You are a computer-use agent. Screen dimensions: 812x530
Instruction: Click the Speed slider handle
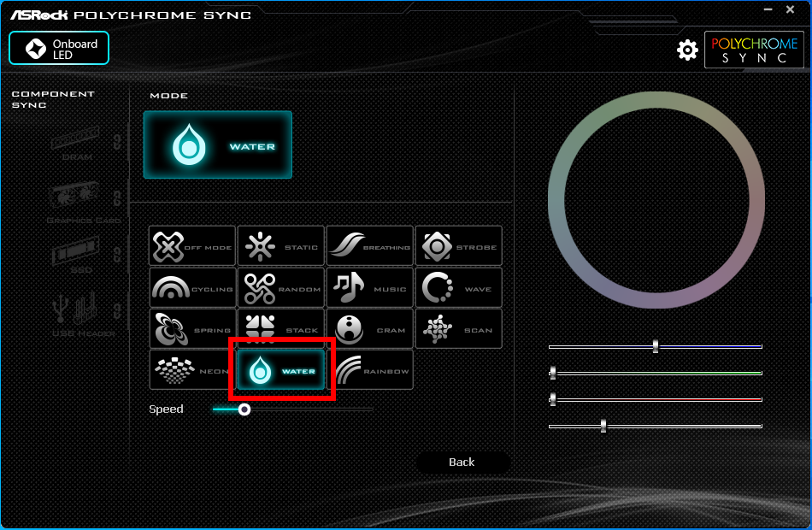(244, 409)
